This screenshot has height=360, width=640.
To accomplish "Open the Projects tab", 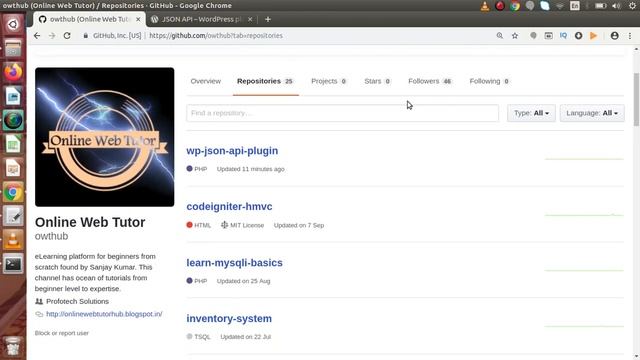I will [x=329, y=81].
